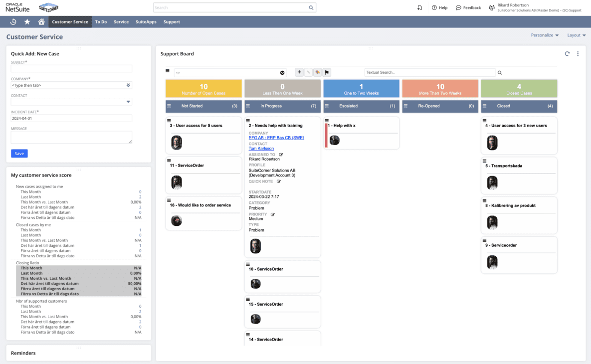Click the Message text area
The image size is (591, 364).
point(72,137)
